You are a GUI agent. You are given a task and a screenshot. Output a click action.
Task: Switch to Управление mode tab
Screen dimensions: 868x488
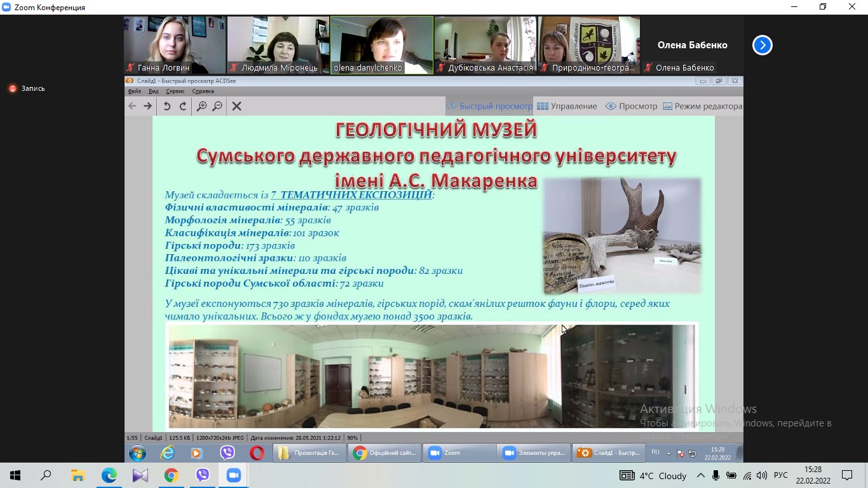click(x=567, y=106)
